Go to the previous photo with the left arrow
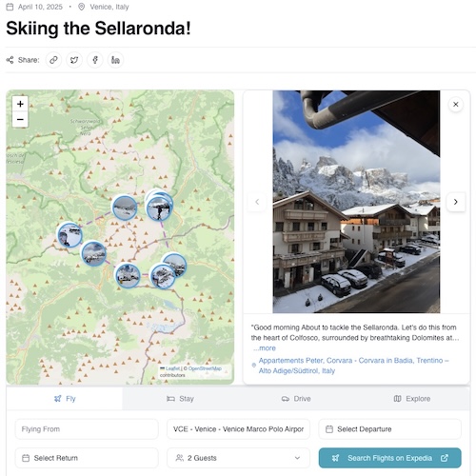Image resolution: width=476 pixels, height=476 pixels. (x=257, y=202)
